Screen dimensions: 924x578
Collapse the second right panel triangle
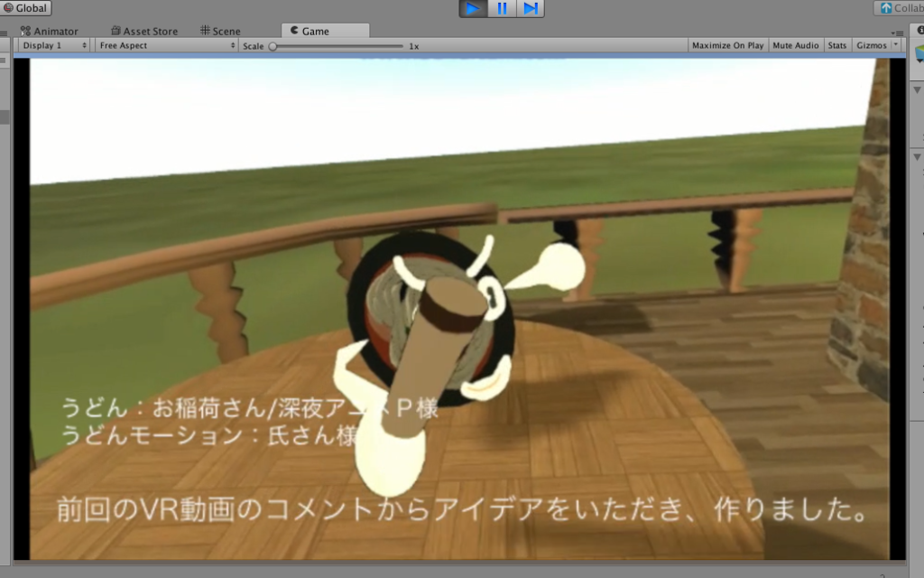pos(918,157)
